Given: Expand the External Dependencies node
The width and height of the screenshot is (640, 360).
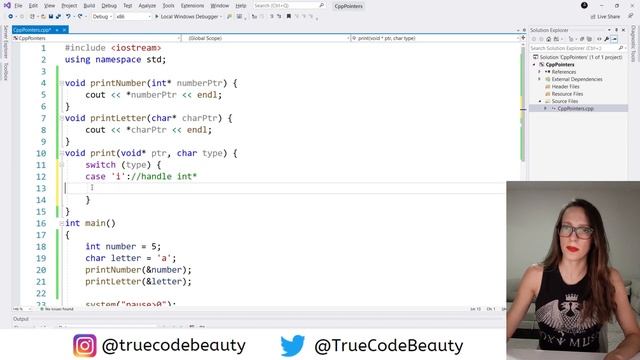Looking at the screenshot, I should click(x=539, y=79).
